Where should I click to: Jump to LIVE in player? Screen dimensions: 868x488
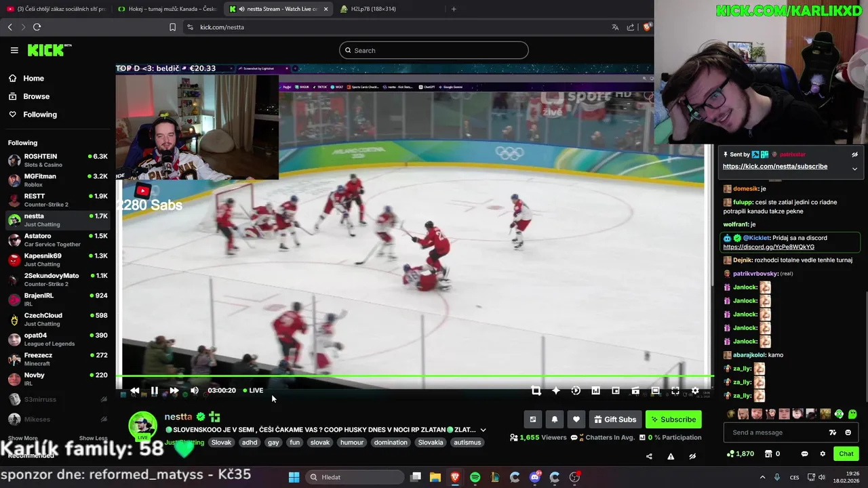coord(253,390)
